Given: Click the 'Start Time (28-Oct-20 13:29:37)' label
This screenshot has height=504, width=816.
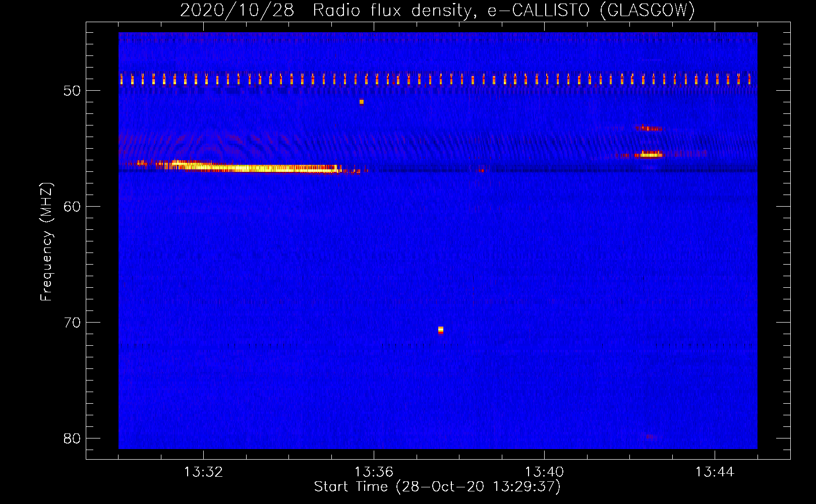Looking at the screenshot, I should pos(437,487).
